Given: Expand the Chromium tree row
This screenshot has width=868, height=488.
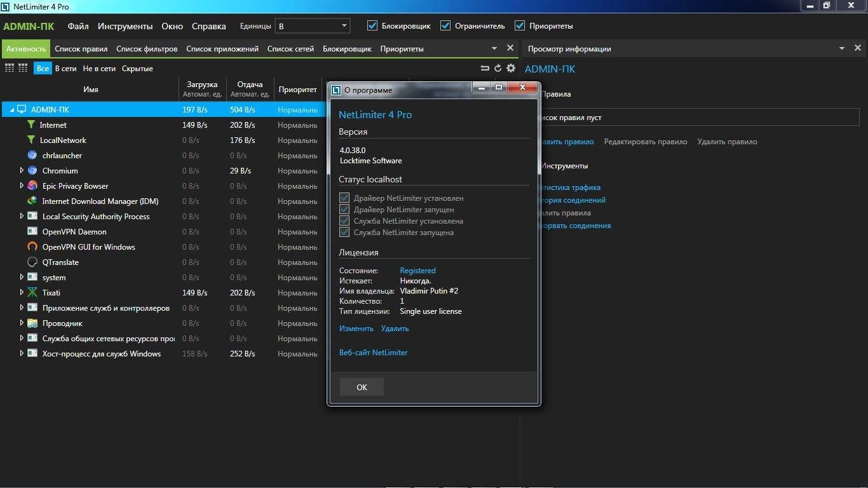Looking at the screenshot, I should click(x=22, y=170).
